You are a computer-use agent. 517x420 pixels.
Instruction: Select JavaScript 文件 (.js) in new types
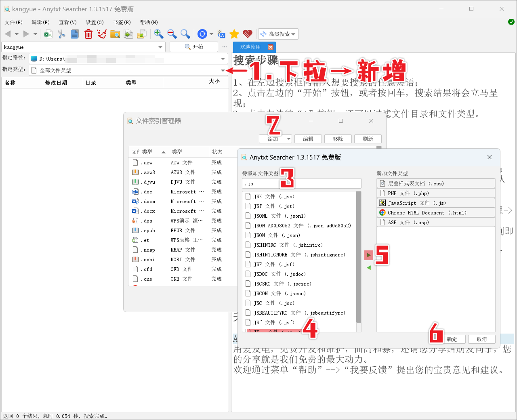coord(436,203)
